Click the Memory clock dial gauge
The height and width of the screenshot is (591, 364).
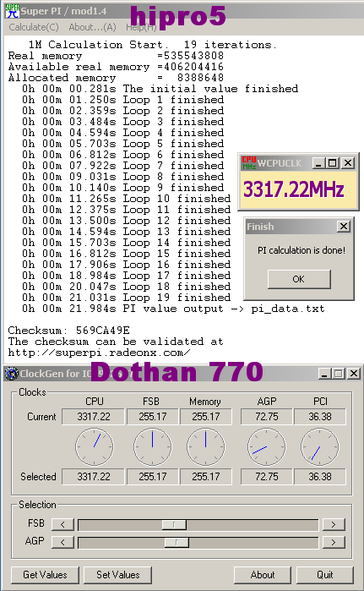(x=206, y=446)
